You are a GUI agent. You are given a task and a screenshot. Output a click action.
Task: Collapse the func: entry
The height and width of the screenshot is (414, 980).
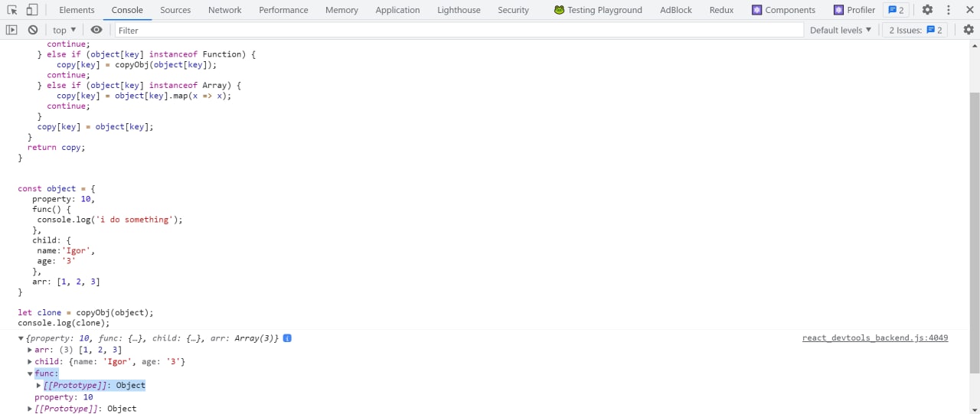[x=30, y=373]
